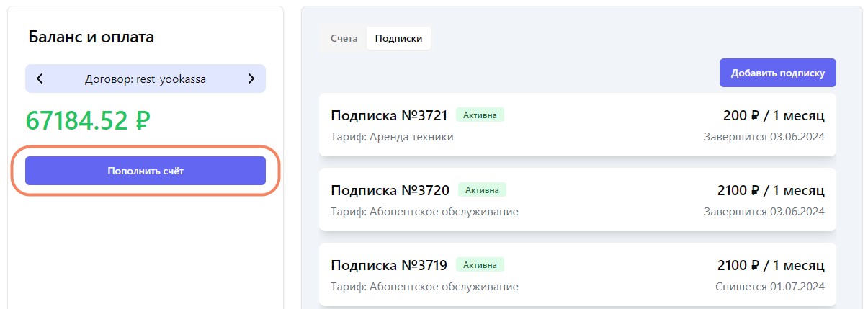This screenshot has height=309, width=868.
Task: Click the Баланс и оплата heading
Action: pos(91,37)
